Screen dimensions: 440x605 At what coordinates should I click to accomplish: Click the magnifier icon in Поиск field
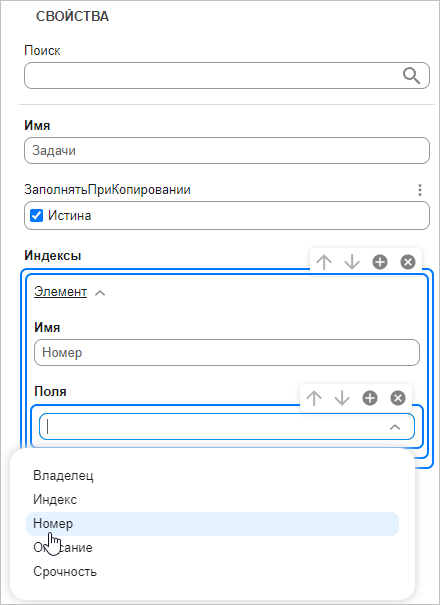411,76
